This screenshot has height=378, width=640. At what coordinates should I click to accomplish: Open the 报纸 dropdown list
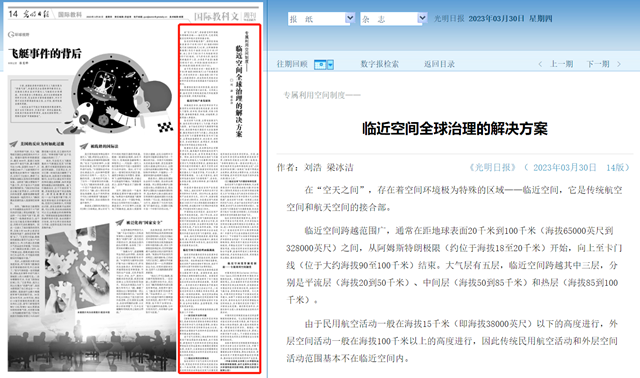[x=321, y=18]
